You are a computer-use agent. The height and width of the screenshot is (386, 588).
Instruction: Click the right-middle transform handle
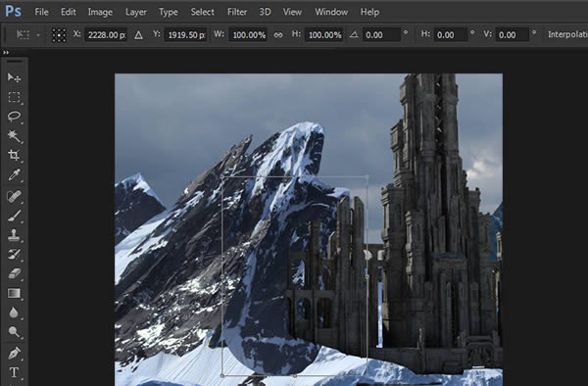coord(367,276)
